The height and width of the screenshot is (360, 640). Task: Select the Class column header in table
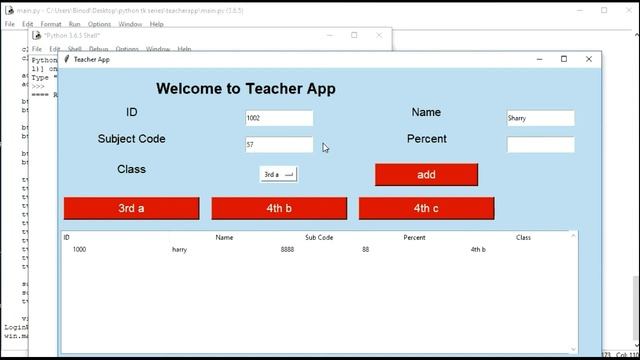point(523,237)
